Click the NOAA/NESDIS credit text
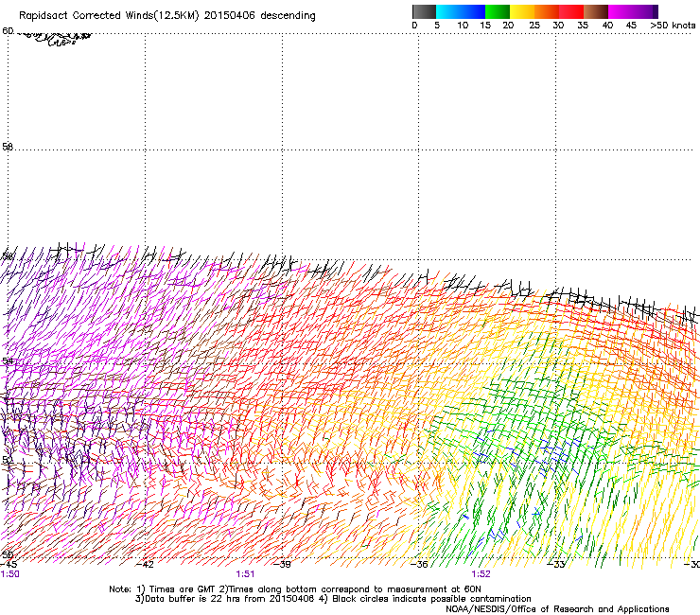The image size is (700, 615). click(x=557, y=609)
